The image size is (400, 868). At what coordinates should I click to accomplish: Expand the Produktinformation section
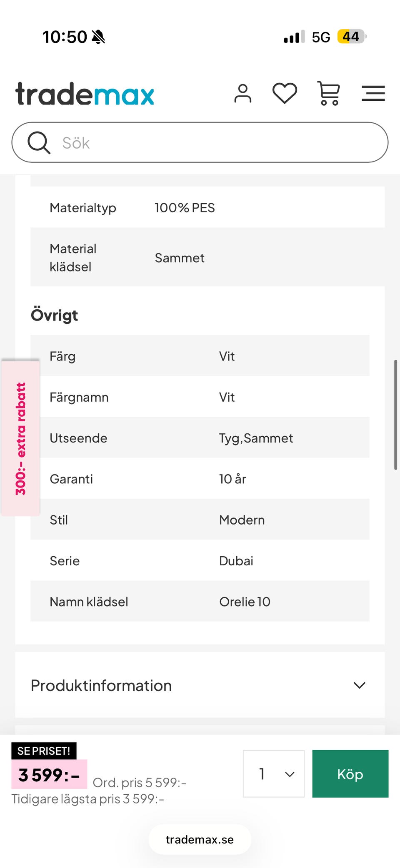pyautogui.click(x=101, y=686)
